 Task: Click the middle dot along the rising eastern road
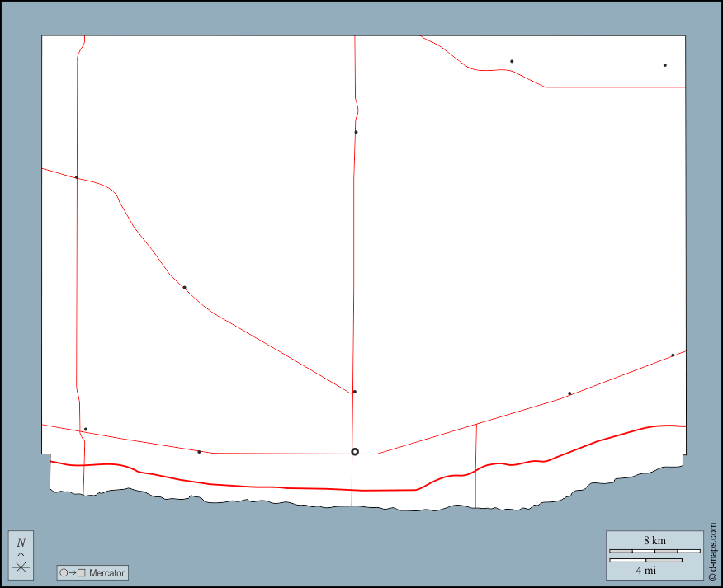point(569,393)
